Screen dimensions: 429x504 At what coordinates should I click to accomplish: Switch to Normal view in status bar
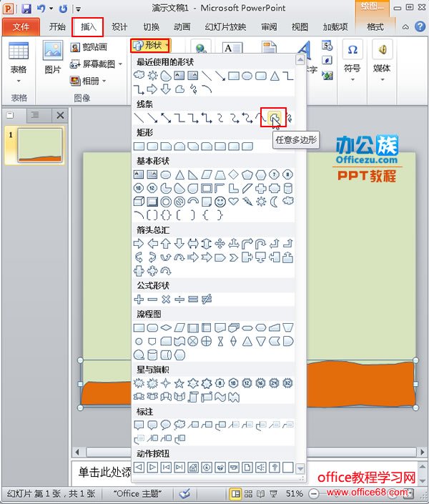pyautogui.click(x=236, y=493)
